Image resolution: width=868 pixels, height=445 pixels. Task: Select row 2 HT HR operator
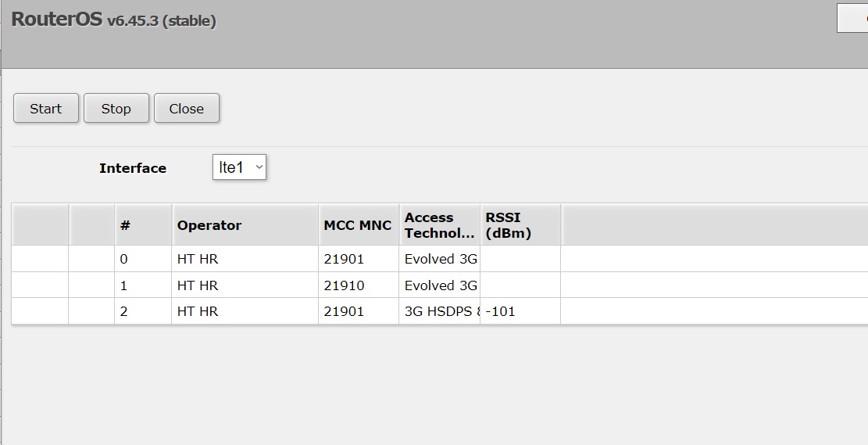198,311
